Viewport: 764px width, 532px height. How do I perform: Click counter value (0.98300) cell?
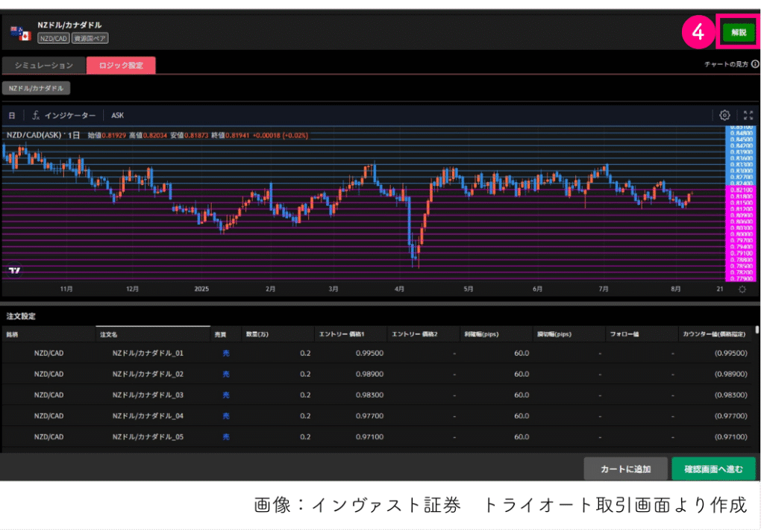point(731,395)
